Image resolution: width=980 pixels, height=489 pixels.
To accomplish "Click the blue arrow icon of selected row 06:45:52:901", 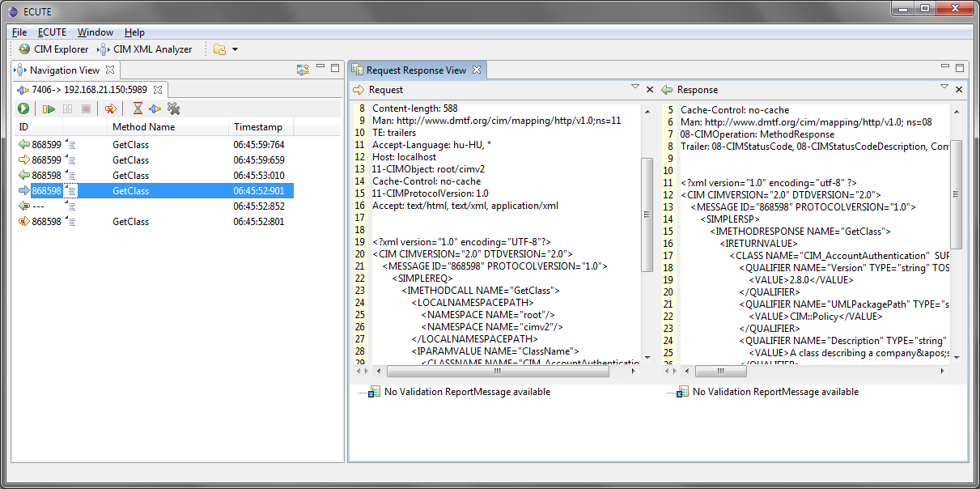I will (23, 191).
